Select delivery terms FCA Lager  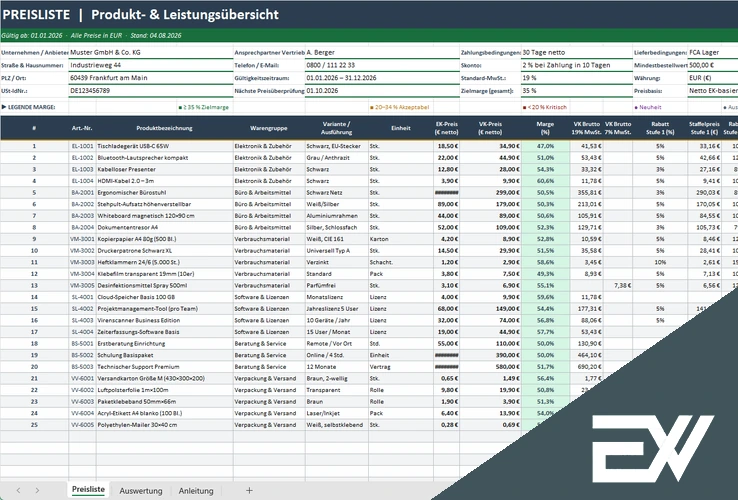click(x=713, y=53)
